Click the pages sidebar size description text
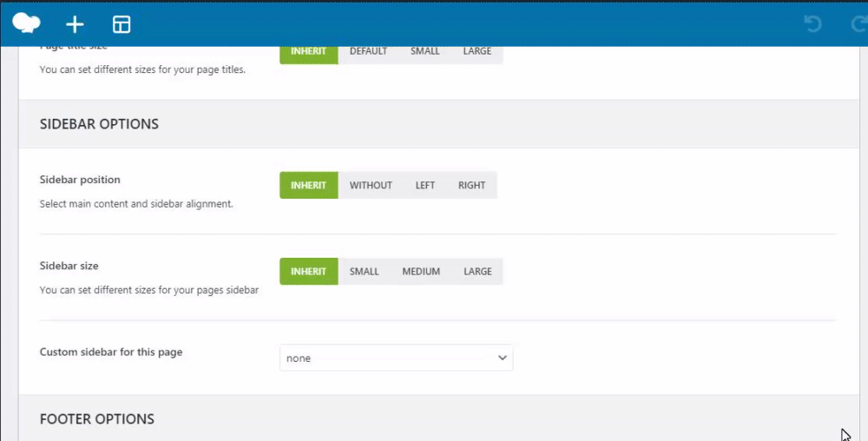 pos(149,290)
